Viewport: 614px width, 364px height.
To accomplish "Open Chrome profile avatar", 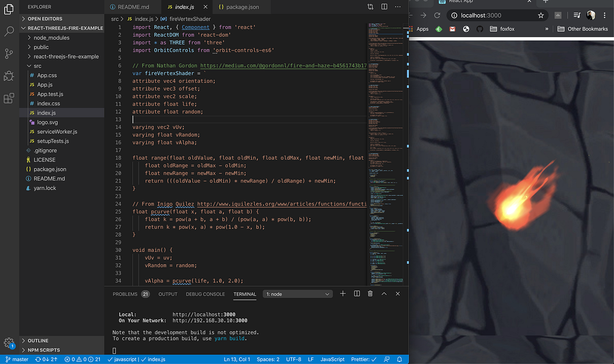I will tap(591, 15).
